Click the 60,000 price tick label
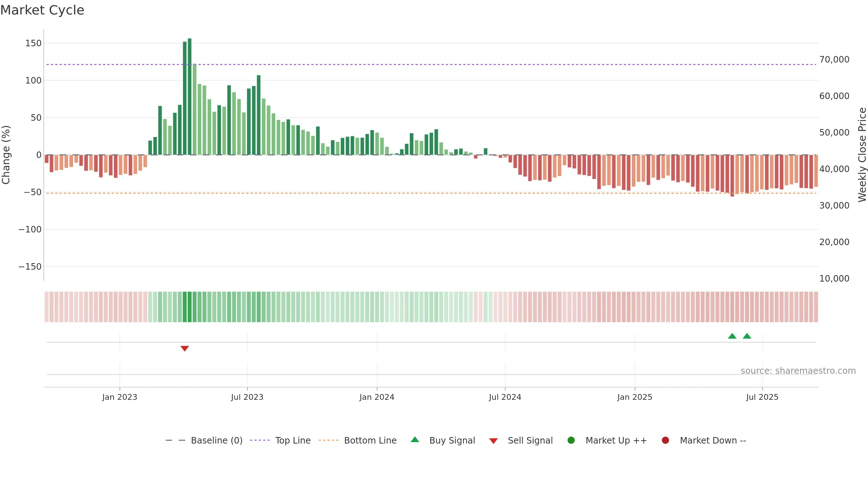This screenshot has height=488, width=868. [834, 96]
